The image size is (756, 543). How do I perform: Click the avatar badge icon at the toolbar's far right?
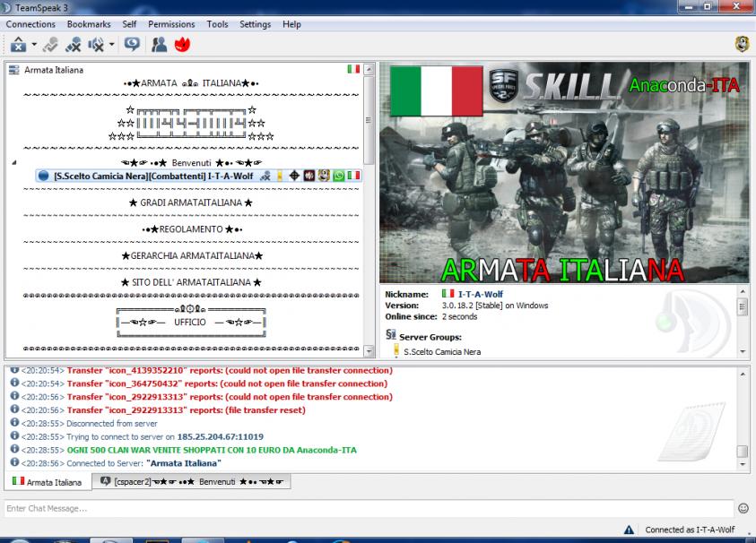coord(743,43)
